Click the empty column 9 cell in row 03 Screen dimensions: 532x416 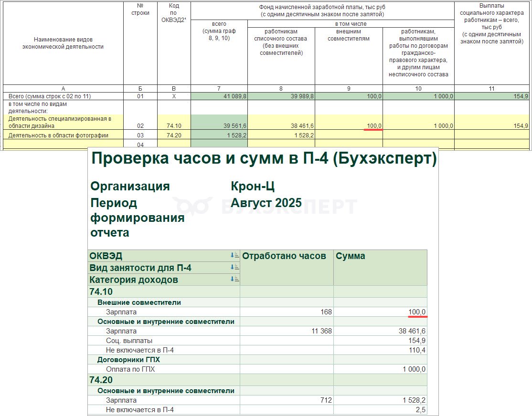point(349,135)
